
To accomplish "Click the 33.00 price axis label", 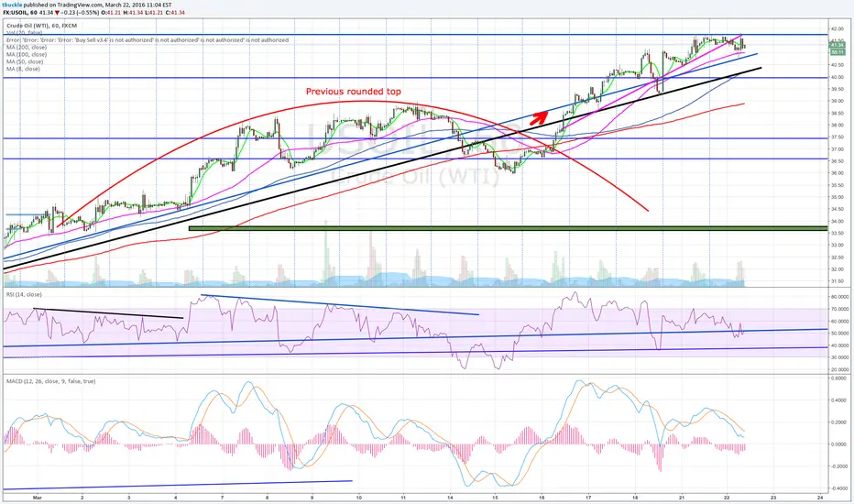I will click(838, 245).
